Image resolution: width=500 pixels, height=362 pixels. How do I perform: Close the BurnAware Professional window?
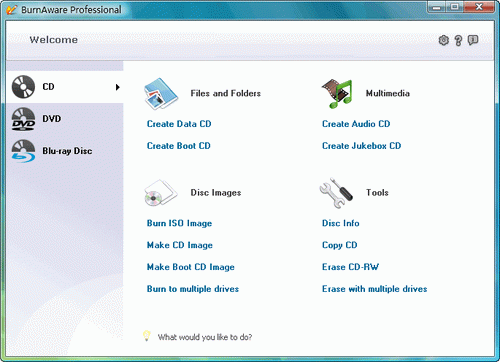[479, 7]
